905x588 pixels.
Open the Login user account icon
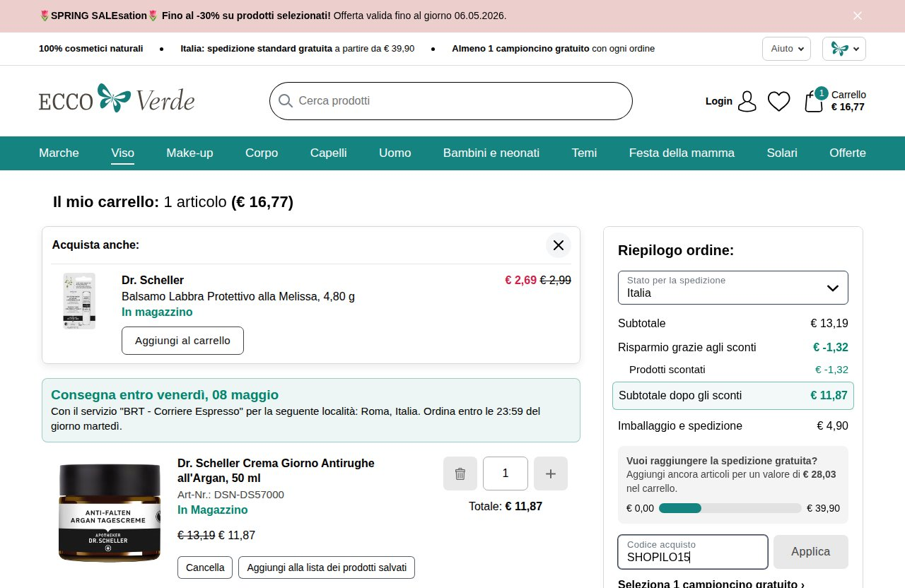click(x=747, y=101)
